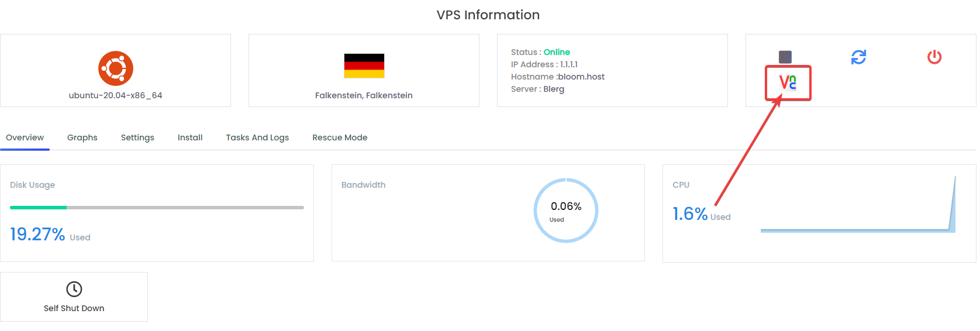Click the German flag icon
980x331 pixels.
[x=364, y=66]
